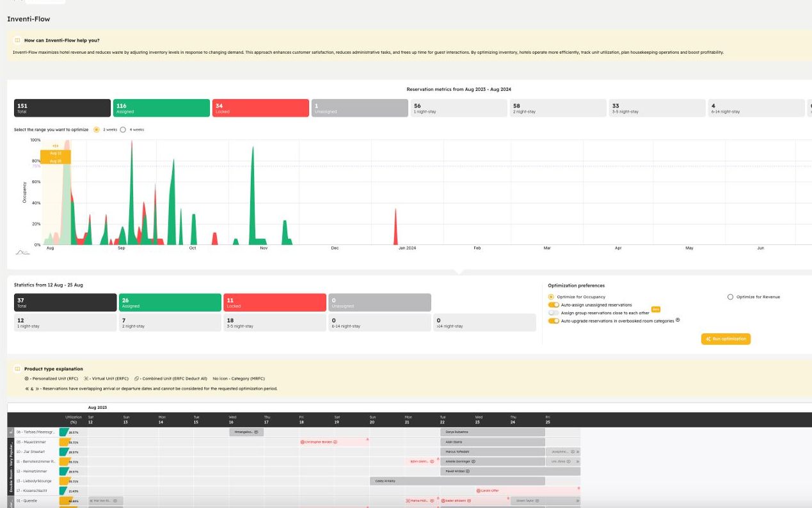Screen dimensions: 812x508
Task: Click the book icon beside 'How can Inventi-Flow help you?'
Action: click(x=17, y=40)
